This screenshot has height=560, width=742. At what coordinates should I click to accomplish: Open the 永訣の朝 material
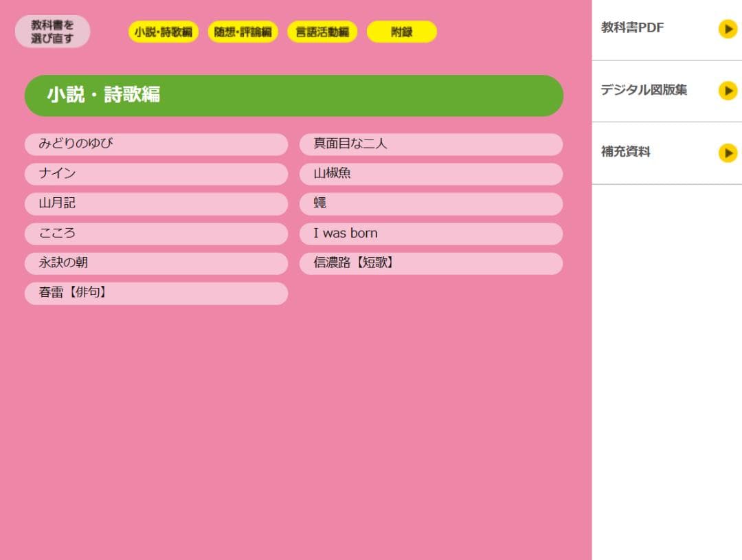pyautogui.click(x=156, y=263)
